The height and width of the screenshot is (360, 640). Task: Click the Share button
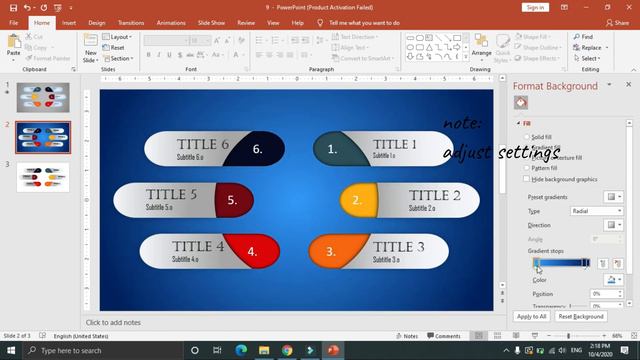pos(618,23)
